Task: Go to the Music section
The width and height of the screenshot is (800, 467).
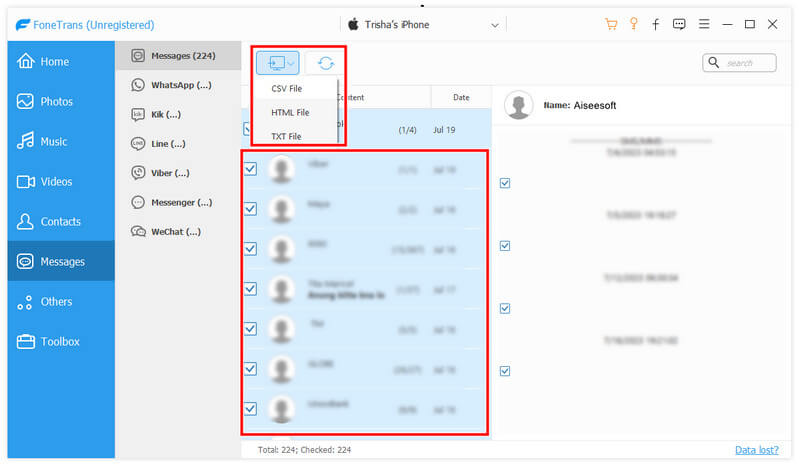Action: point(61,141)
